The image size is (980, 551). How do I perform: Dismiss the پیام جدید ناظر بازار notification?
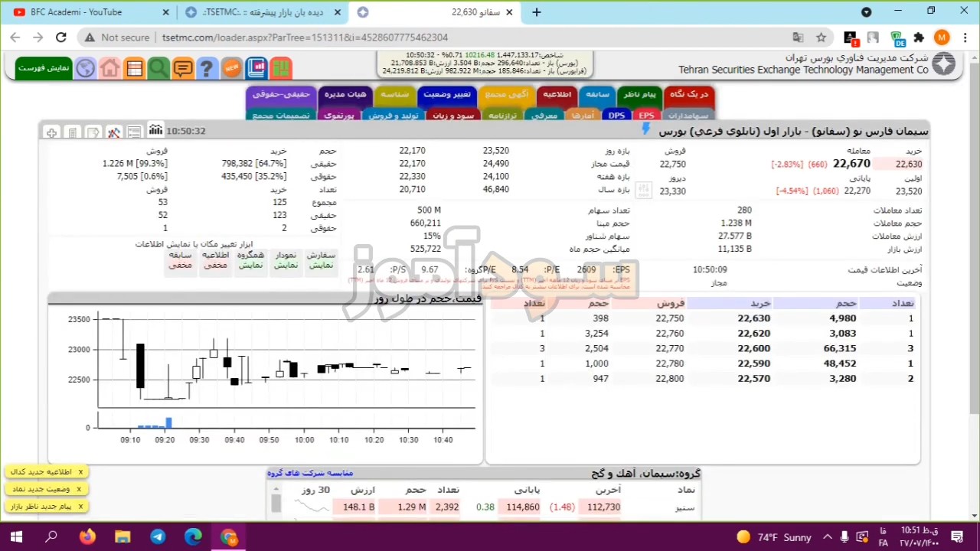(x=80, y=507)
